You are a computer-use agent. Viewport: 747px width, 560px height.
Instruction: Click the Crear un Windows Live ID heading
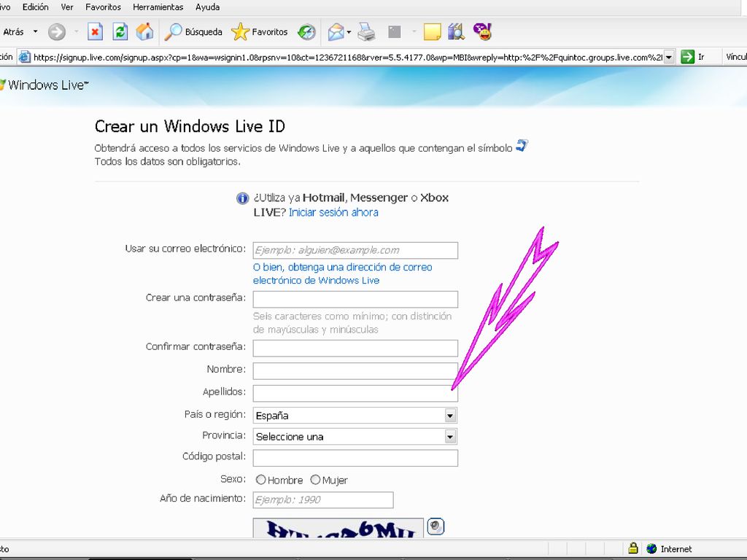(190, 126)
